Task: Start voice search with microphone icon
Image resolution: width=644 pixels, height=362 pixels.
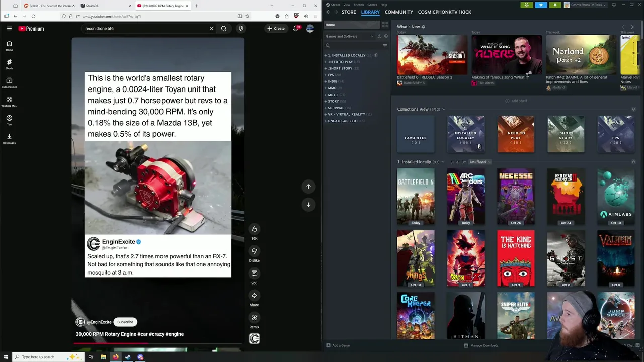Action: (241, 29)
